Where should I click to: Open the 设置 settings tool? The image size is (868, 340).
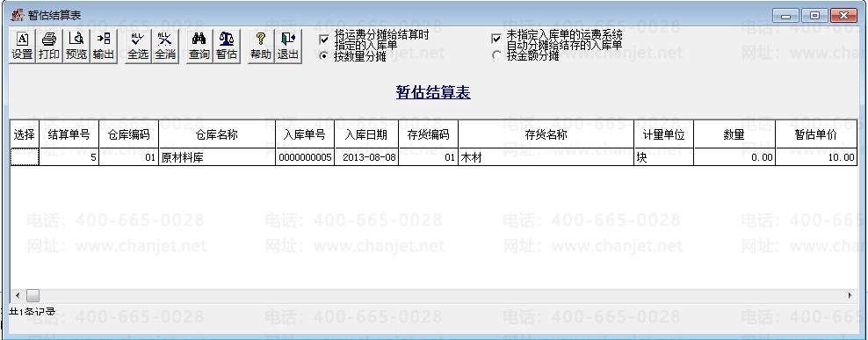[22, 46]
